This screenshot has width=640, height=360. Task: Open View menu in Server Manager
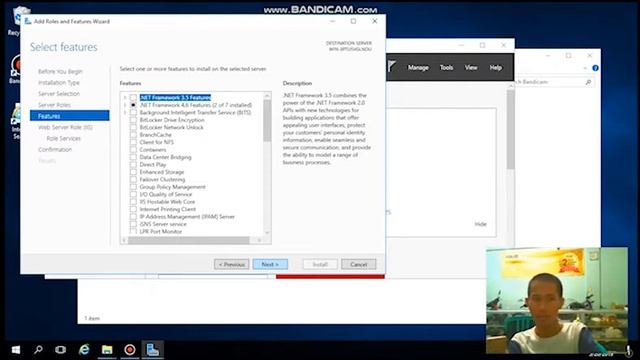pos(471,68)
